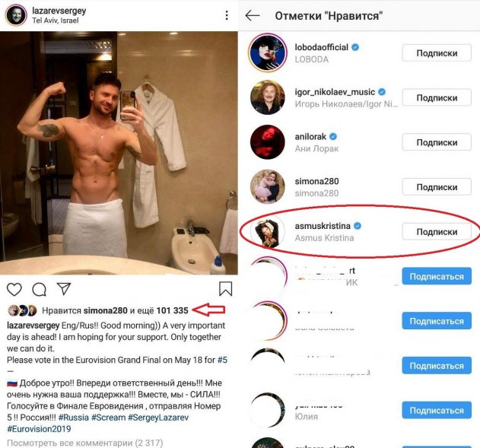Toggle following for anilorak
The image size is (480, 448).
tap(437, 142)
